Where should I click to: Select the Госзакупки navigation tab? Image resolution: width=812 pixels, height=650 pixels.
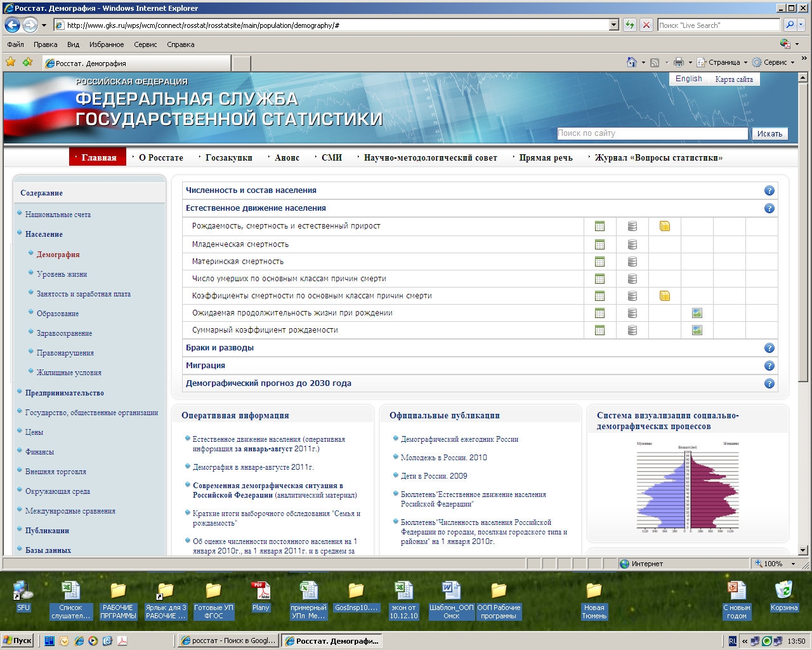click(229, 157)
